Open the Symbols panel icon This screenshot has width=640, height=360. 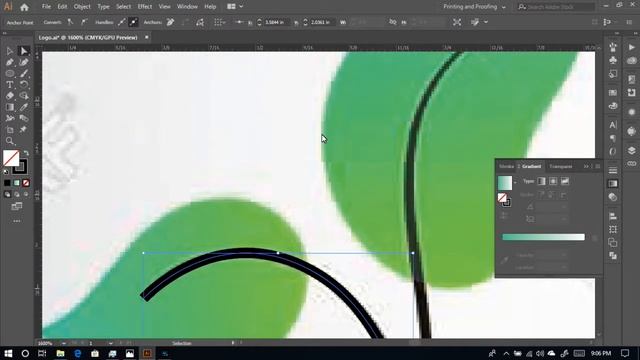tap(613, 60)
